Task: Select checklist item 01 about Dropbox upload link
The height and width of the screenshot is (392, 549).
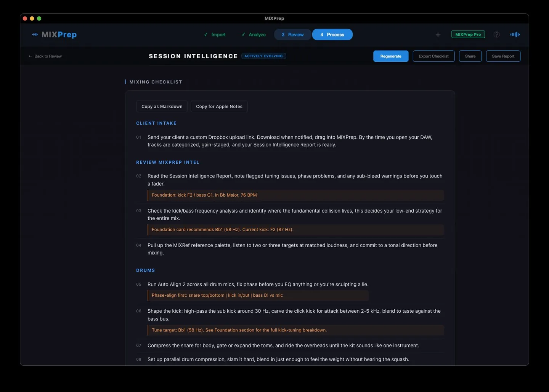Action: (290, 141)
